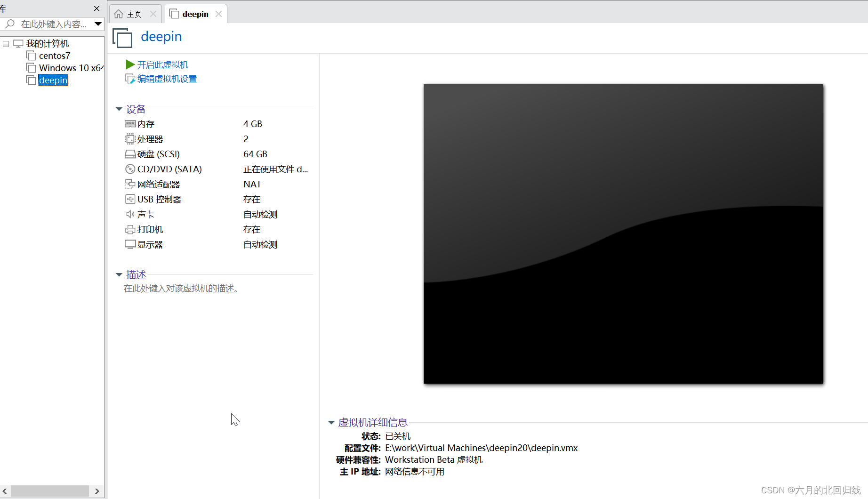The image size is (868, 499).
Task: Click the NAT network value
Action: click(252, 184)
